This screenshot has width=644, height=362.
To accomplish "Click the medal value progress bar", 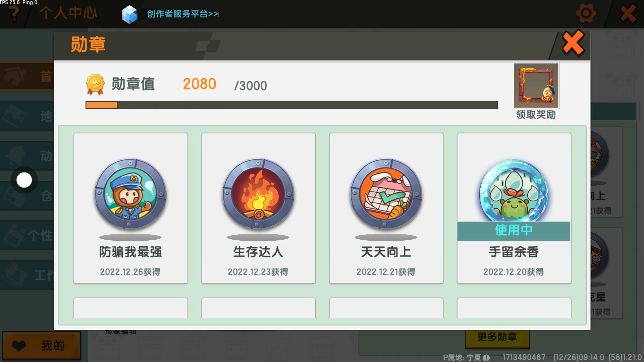I will point(291,105).
